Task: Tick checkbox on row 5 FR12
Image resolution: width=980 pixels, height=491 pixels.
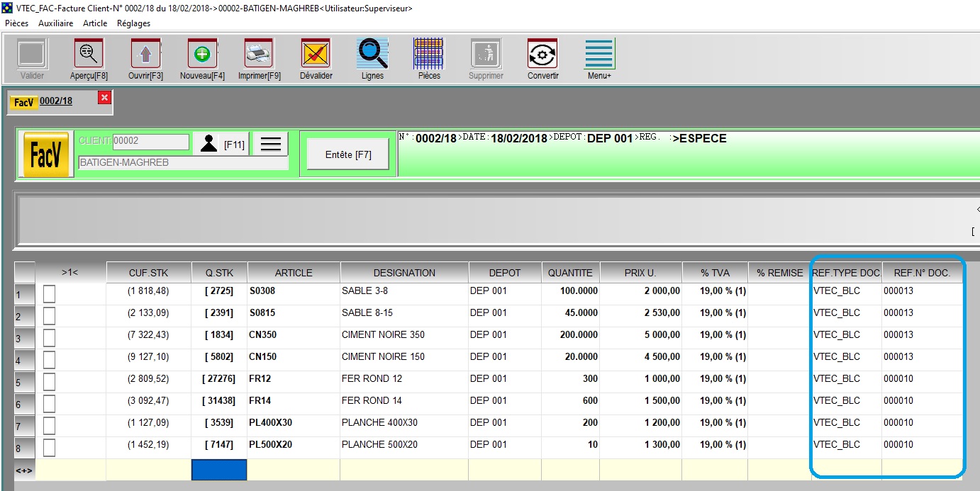Action: click(49, 381)
